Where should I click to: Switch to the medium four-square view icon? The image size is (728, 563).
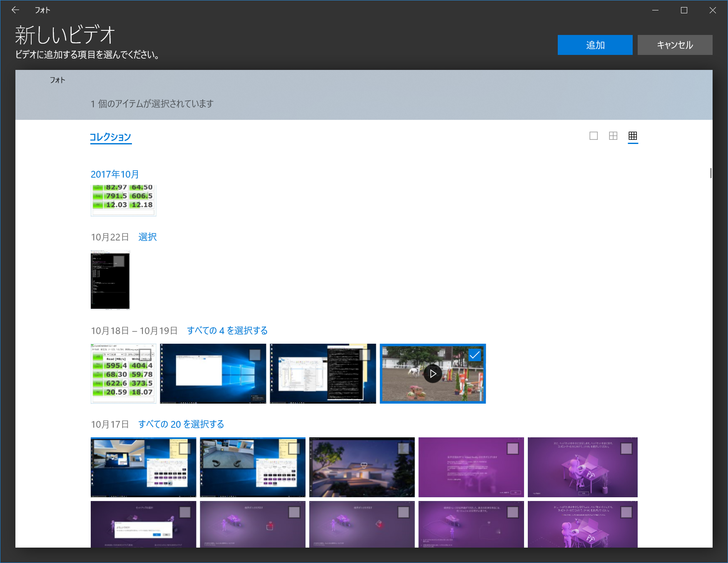coord(613,136)
